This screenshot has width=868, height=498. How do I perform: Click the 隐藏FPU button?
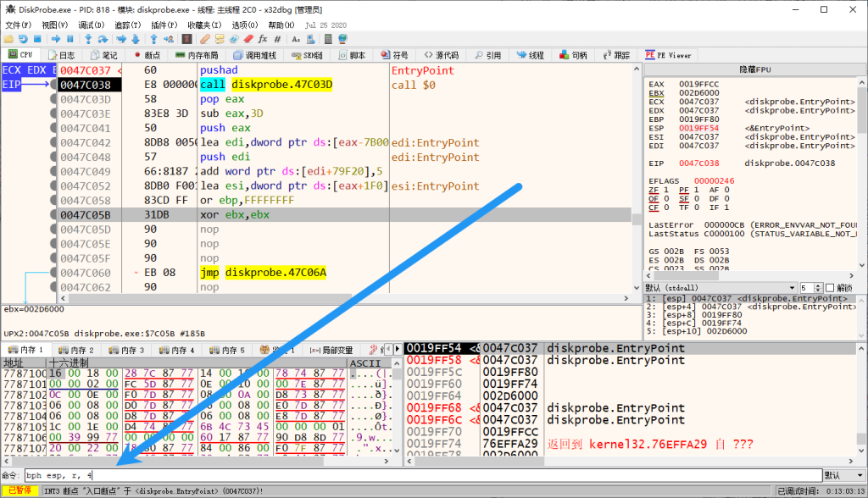754,69
